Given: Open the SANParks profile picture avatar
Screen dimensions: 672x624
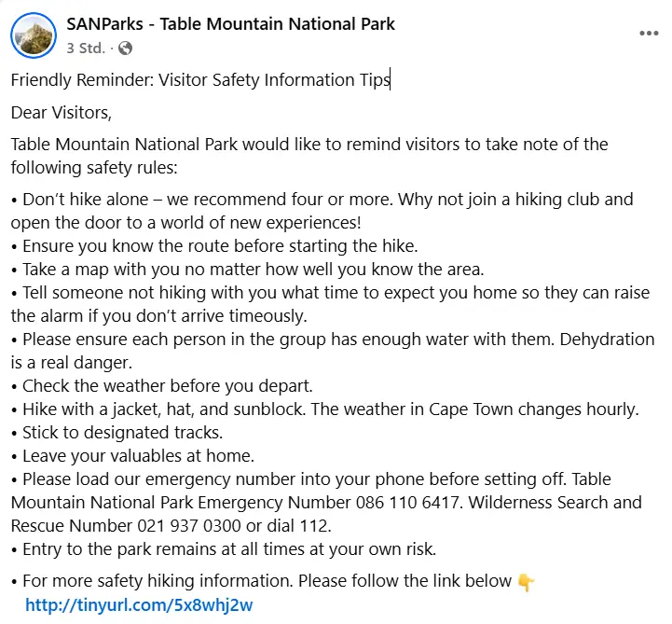Looking at the screenshot, I should click(x=34, y=35).
